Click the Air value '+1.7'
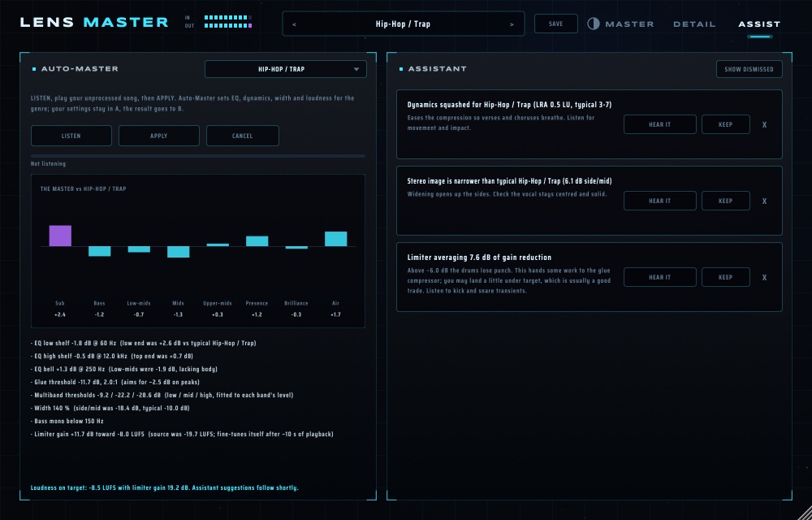This screenshot has width=812, height=520. 335,315
